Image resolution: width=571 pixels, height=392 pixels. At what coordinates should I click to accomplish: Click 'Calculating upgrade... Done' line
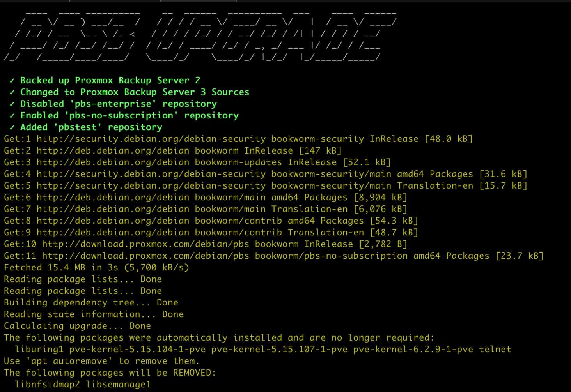(x=77, y=326)
